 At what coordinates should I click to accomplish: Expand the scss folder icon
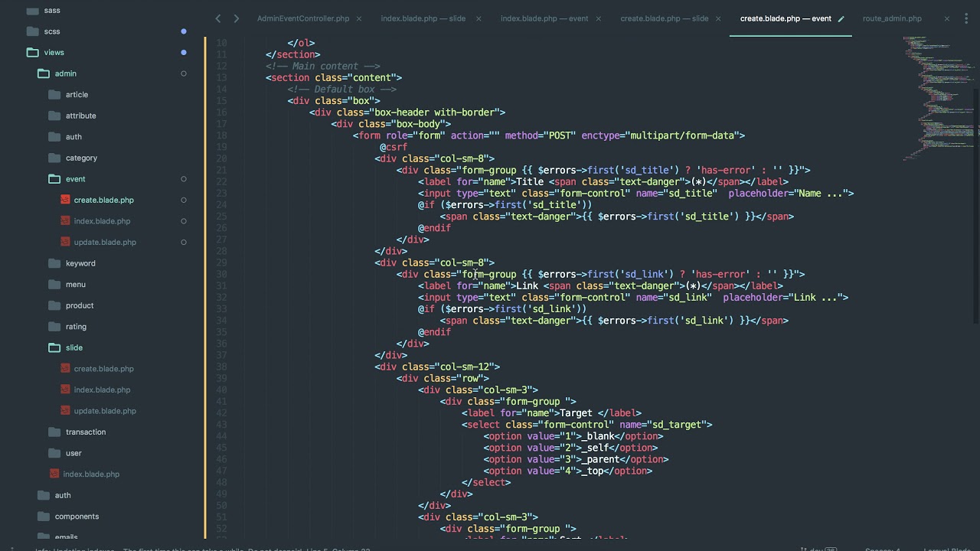32,31
